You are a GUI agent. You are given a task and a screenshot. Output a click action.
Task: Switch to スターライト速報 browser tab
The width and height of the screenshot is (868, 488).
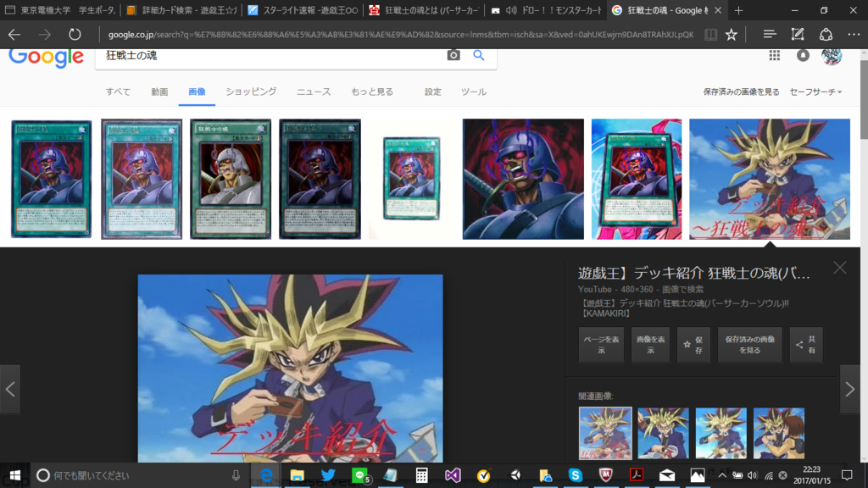coord(303,10)
